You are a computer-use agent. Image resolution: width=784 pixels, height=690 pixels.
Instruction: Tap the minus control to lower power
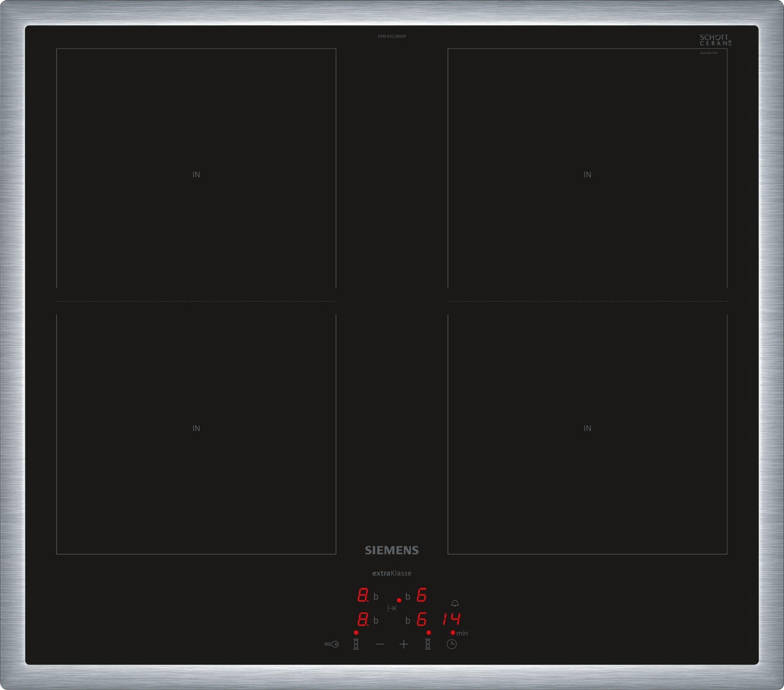point(380,644)
